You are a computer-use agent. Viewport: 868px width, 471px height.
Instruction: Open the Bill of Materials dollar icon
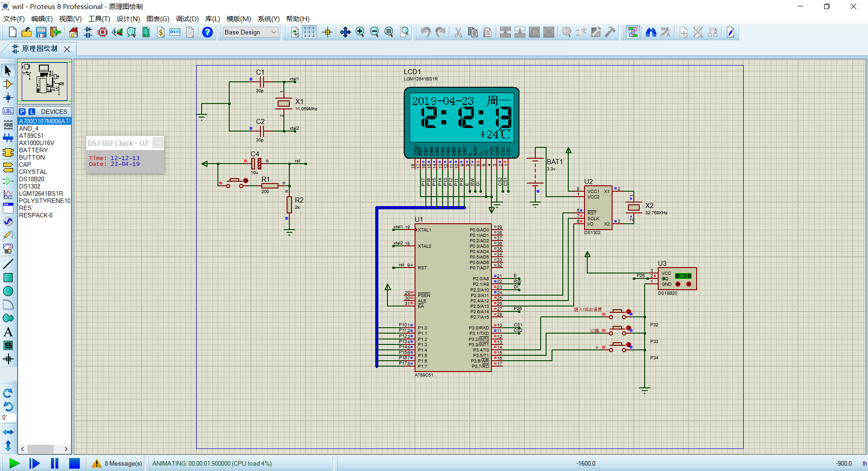(160, 32)
